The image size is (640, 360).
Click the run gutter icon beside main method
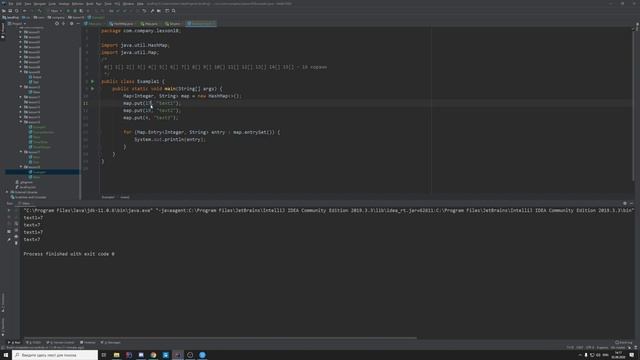pos(93,89)
